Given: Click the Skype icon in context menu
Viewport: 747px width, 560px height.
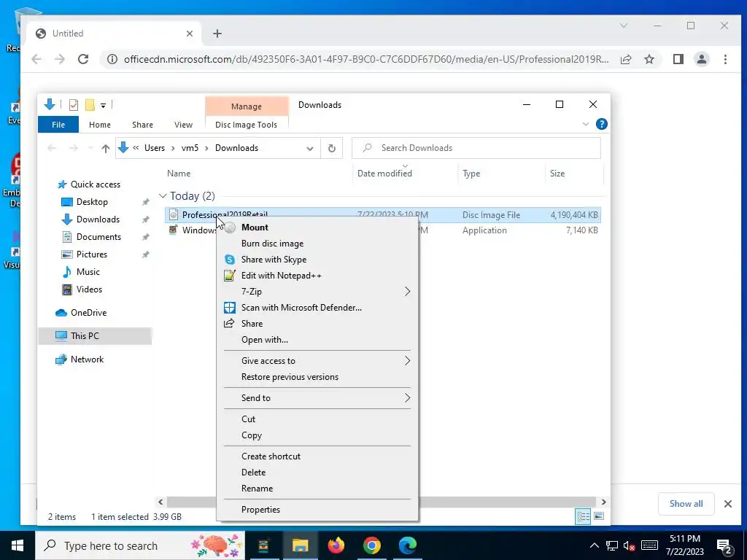Looking at the screenshot, I should pyautogui.click(x=230, y=260).
